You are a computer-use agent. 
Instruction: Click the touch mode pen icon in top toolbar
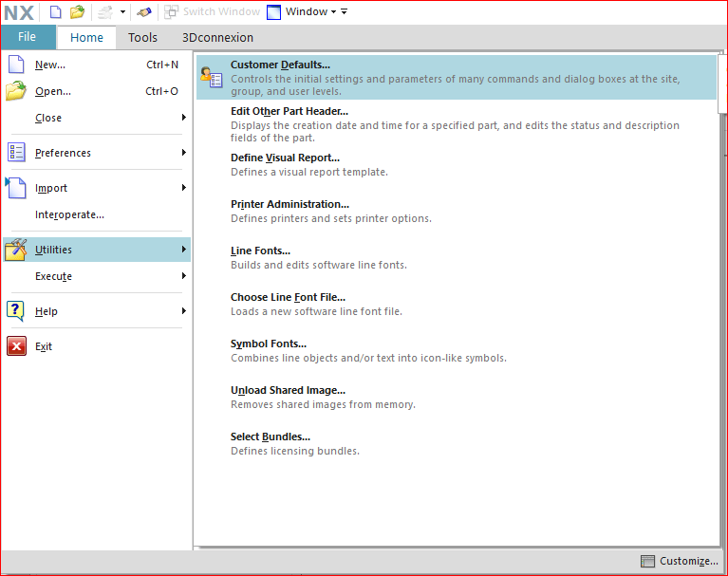click(144, 12)
